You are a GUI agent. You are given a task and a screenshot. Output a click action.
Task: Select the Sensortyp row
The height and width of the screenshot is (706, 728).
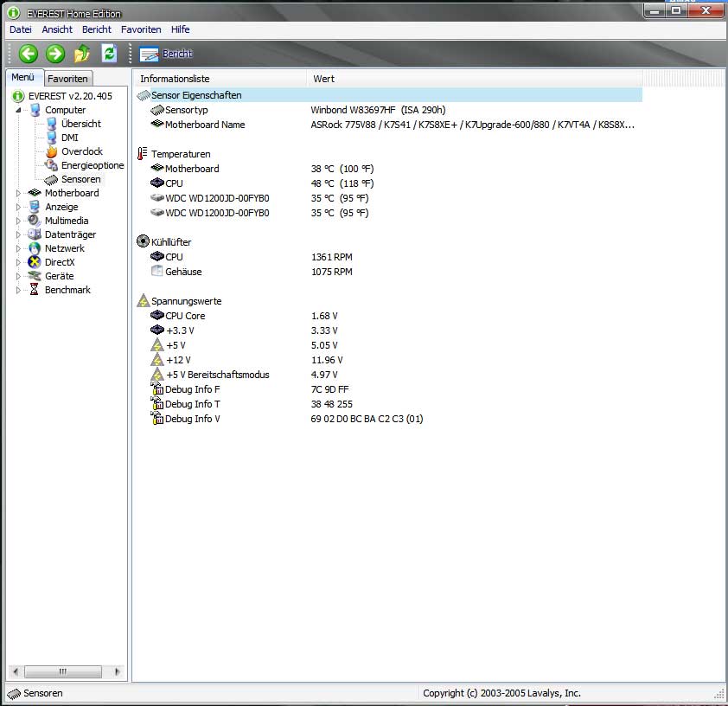point(389,110)
